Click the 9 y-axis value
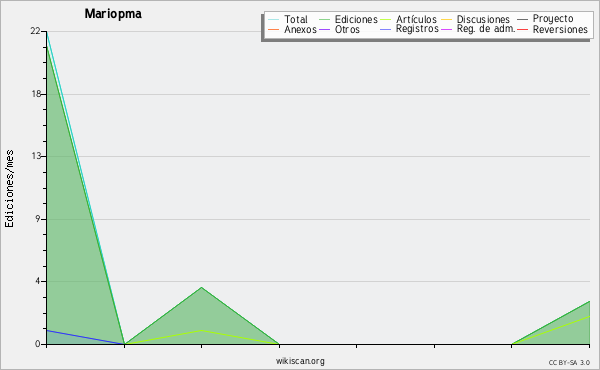This screenshot has height=370, width=600. 38,219
